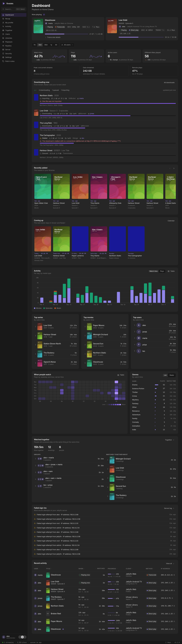
Task: Open the All users filter dropdown
Action: click(67, 45)
